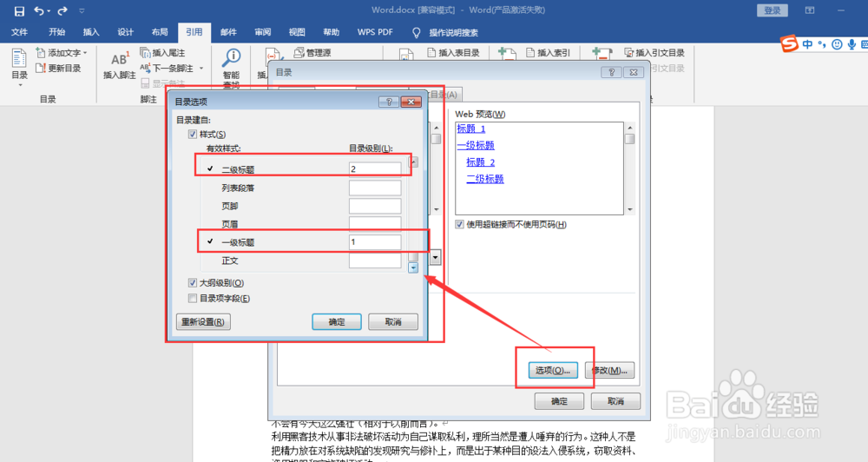This screenshot has height=462, width=868.
Task: Click the Sogou microphone voice icon
Action: (x=852, y=44)
